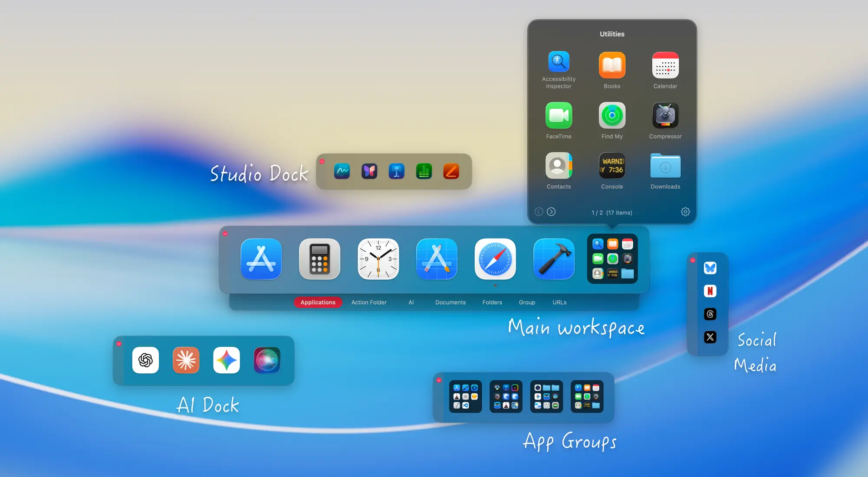
Task: Activate Siri in the AI Dock
Action: point(267,360)
